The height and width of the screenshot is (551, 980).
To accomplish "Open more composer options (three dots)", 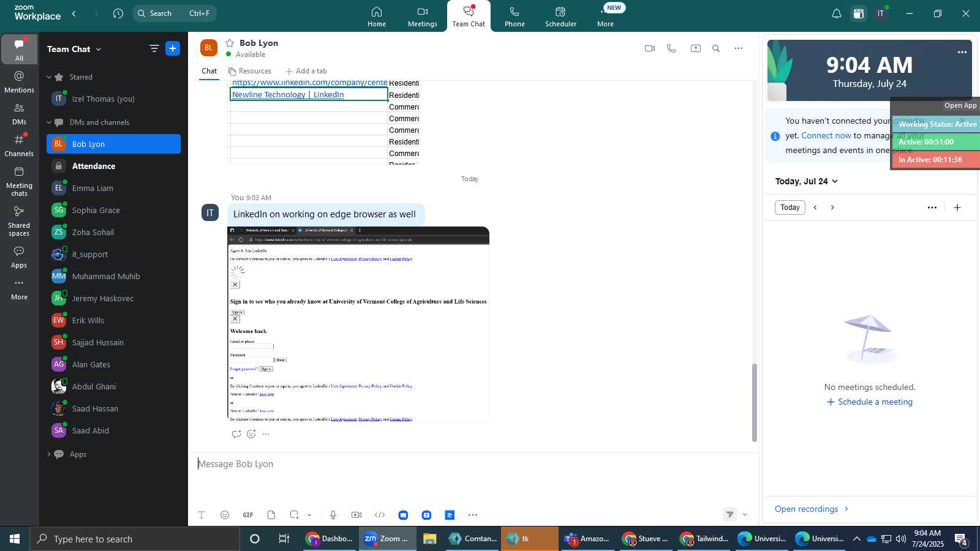I will [473, 515].
